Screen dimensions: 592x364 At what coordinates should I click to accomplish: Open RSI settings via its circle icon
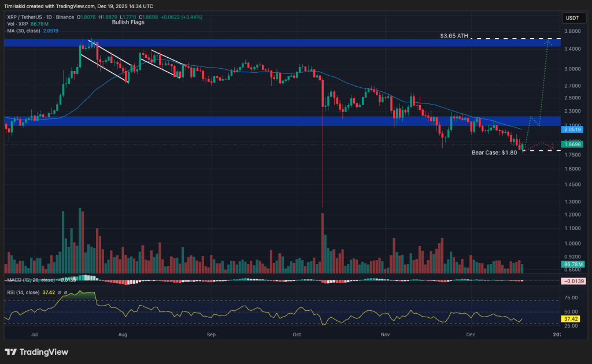click(59, 293)
